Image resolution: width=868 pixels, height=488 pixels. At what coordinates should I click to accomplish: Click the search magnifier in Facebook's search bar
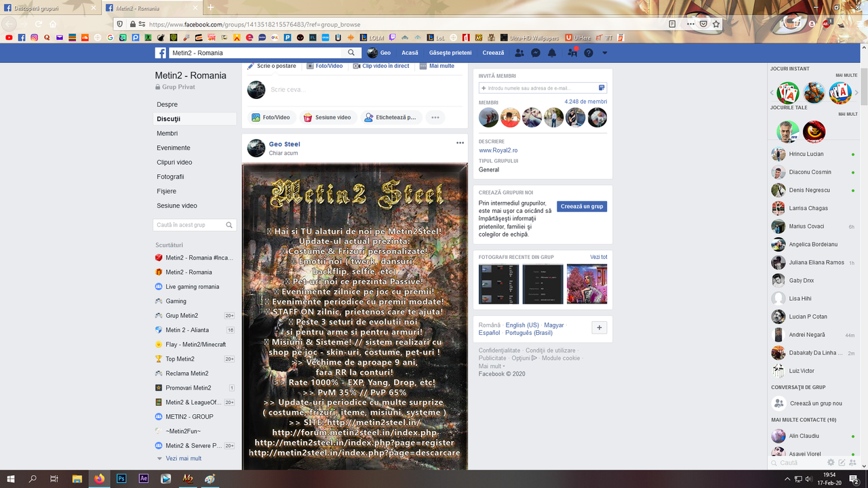[351, 53]
